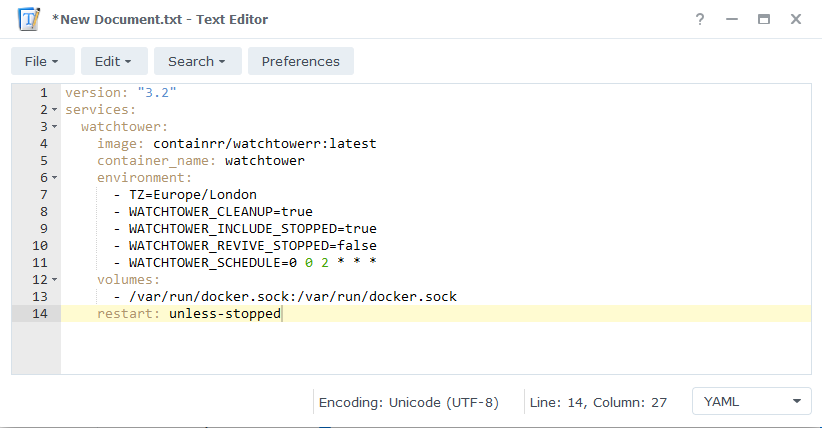Collapse the environment block fold arrow
The height and width of the screenshot is (428, 822).
[55, 178]
